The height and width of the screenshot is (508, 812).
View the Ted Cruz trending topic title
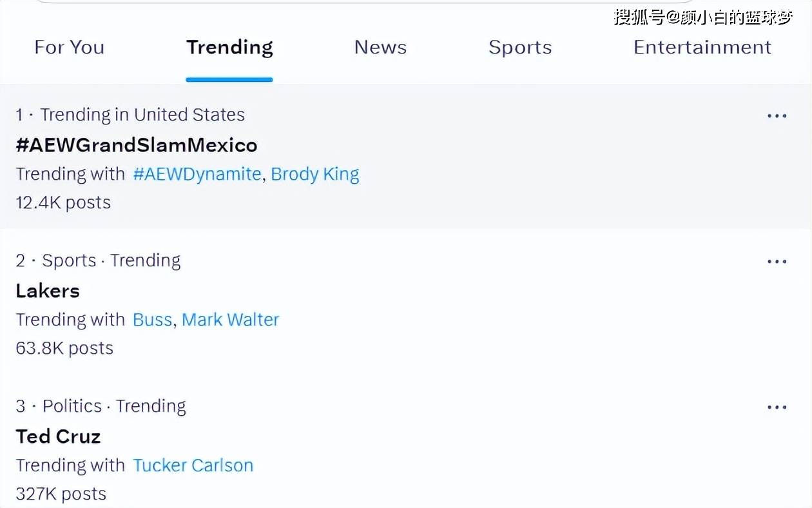(58, 436)
